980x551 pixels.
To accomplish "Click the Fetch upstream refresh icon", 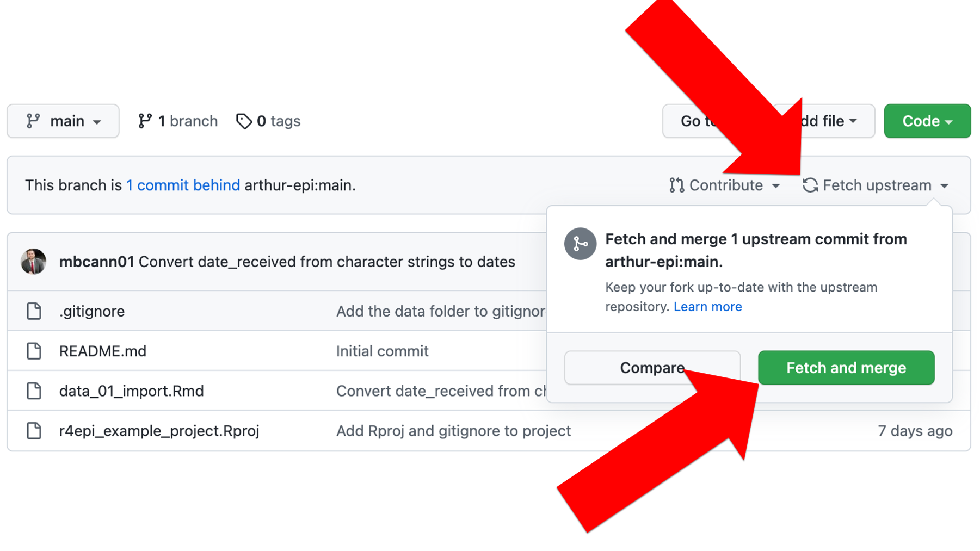I will coord(810,185).
